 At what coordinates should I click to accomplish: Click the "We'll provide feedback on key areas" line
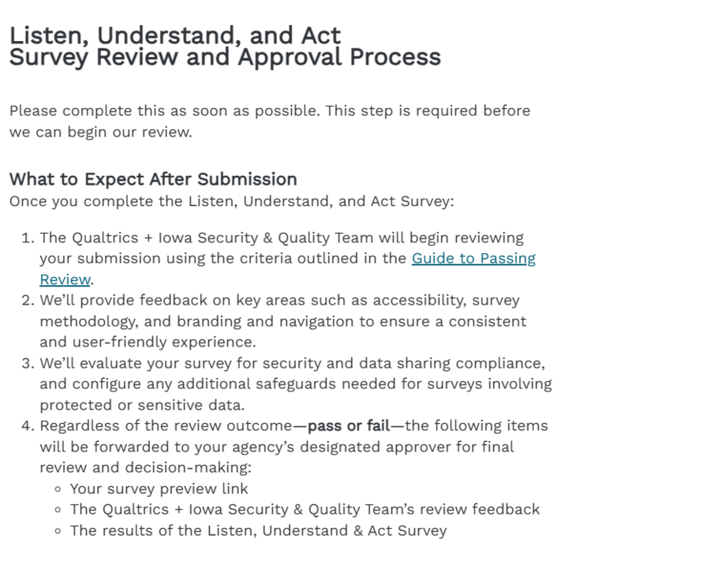point(279,301)
